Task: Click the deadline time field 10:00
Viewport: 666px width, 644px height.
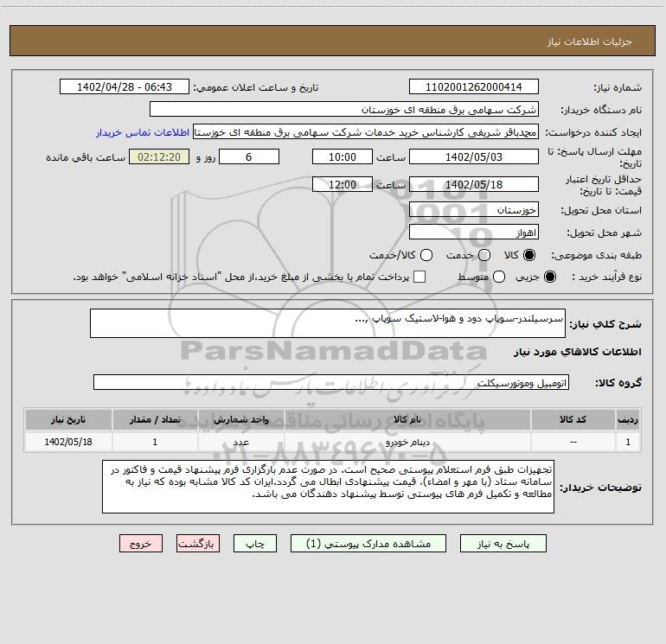Action: coord(343,156)
